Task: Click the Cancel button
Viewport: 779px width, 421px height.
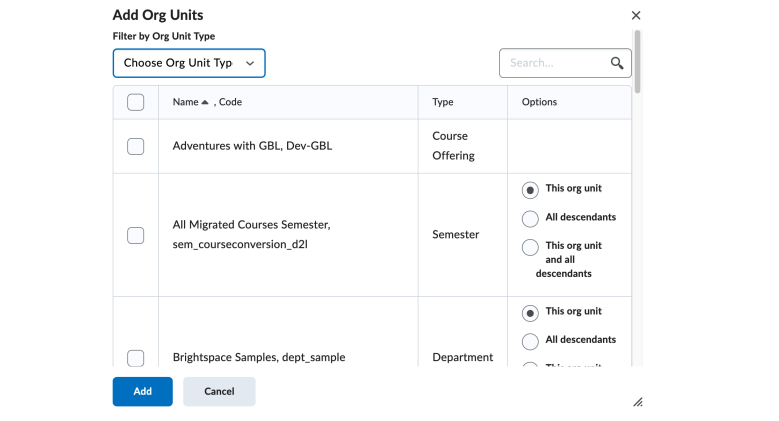Action: 219,391
